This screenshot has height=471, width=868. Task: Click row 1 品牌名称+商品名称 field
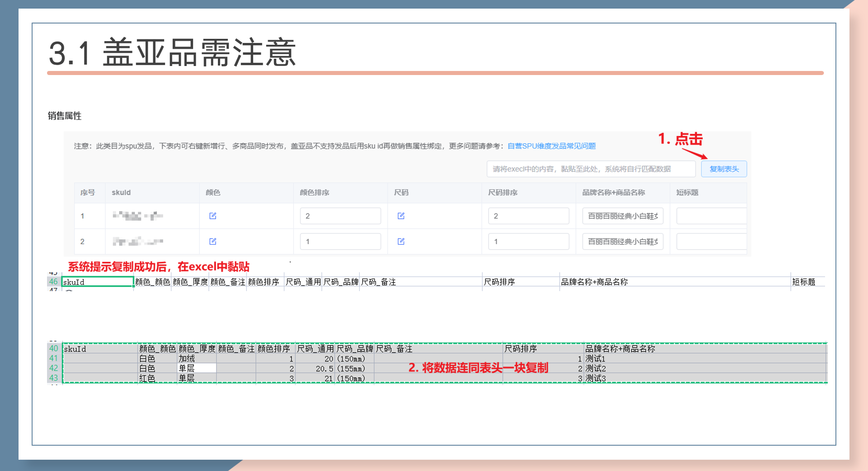tap(623, 216)
